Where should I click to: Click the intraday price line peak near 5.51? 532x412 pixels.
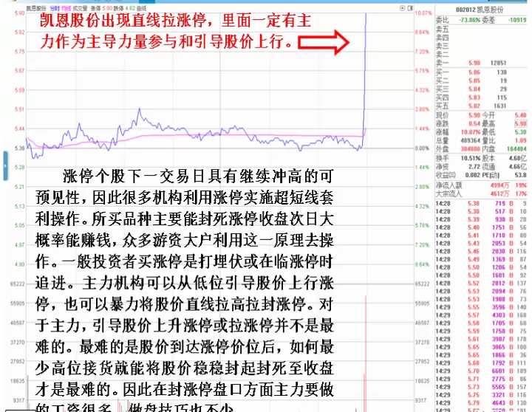[x=139, y=109]
